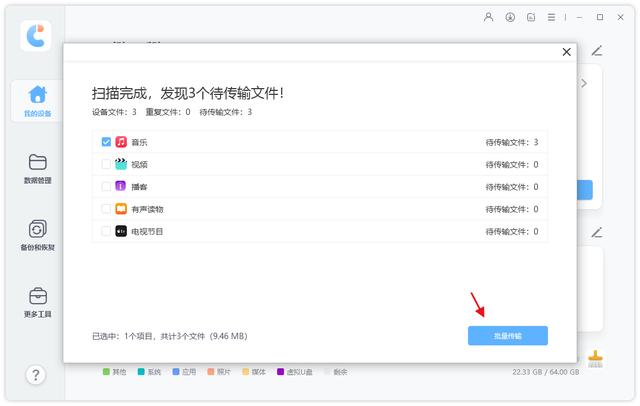This screenshot has height=406, width=640.
Task: Click the 播客 row label
Action: tap(139, 187)
